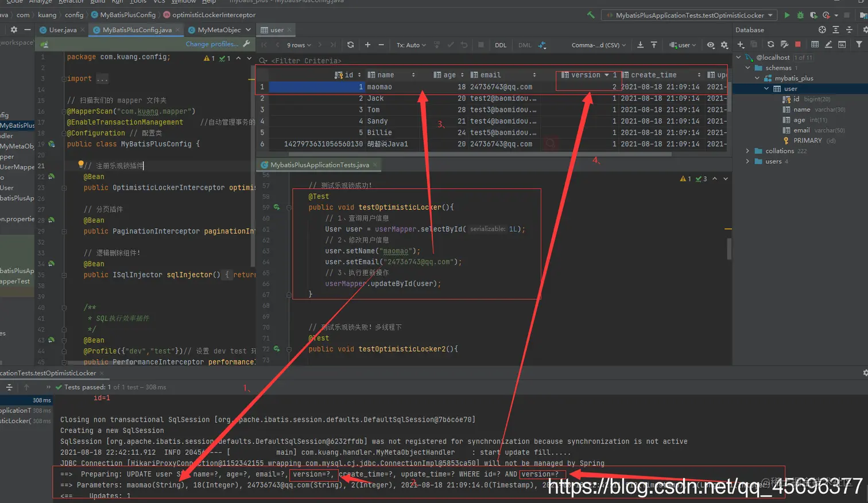Add a new row to user table
Viewport: 868px width, 503px height.
point(367,45)
